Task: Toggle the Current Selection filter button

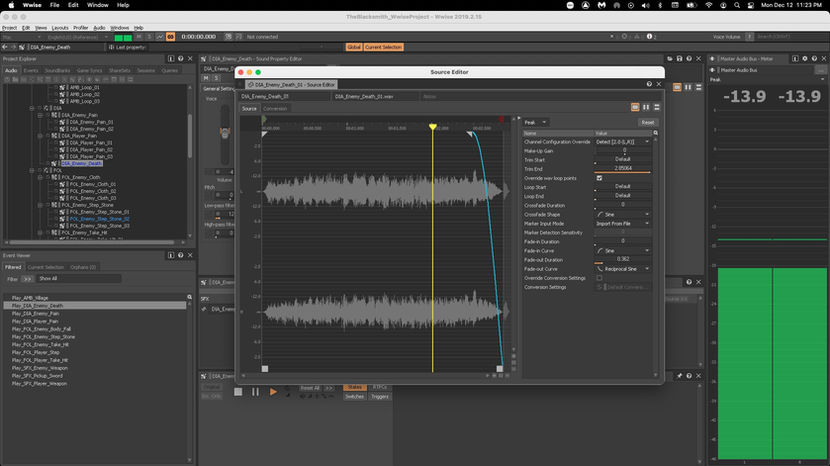Action: pos(384,47)
